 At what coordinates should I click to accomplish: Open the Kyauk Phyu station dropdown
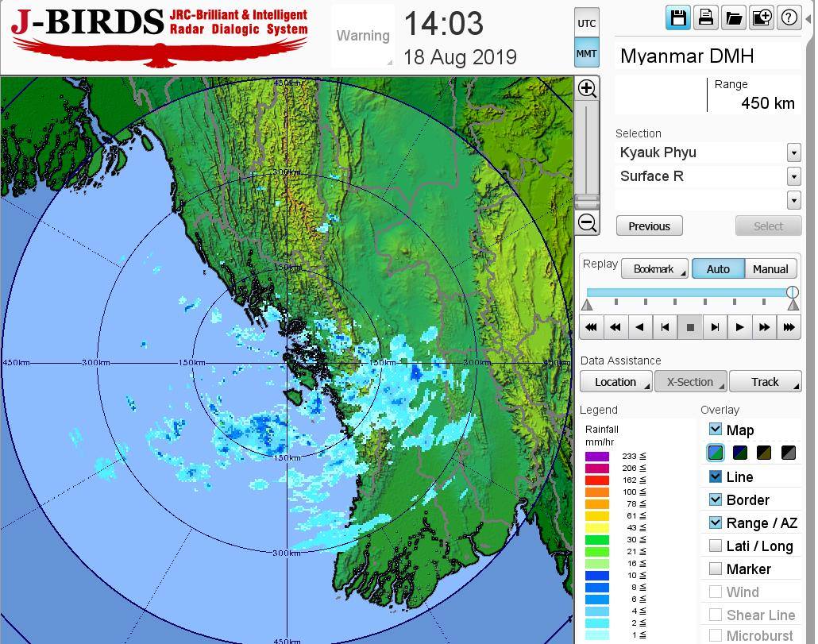(793, 152)
